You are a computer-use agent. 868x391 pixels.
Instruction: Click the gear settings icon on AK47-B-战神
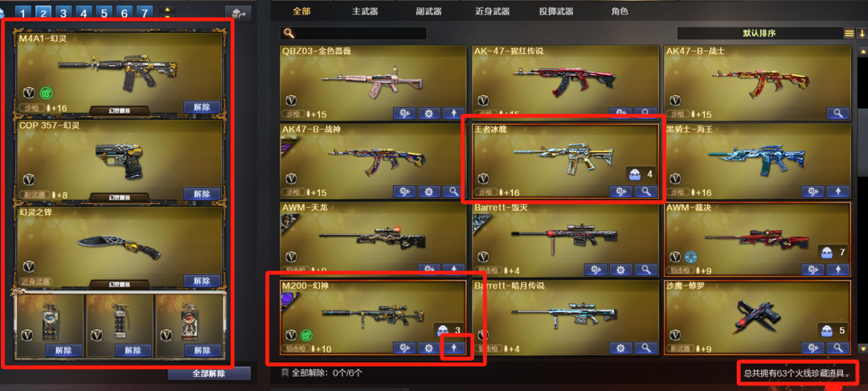coord(428,191)
